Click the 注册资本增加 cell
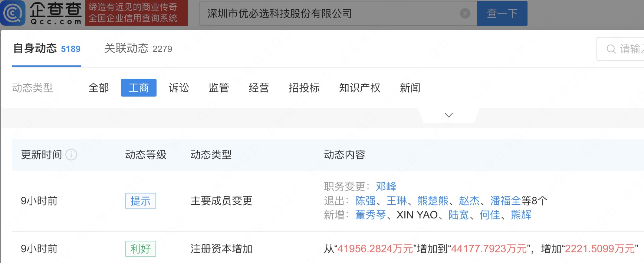 pyautogui.click(x=221, y=249)
